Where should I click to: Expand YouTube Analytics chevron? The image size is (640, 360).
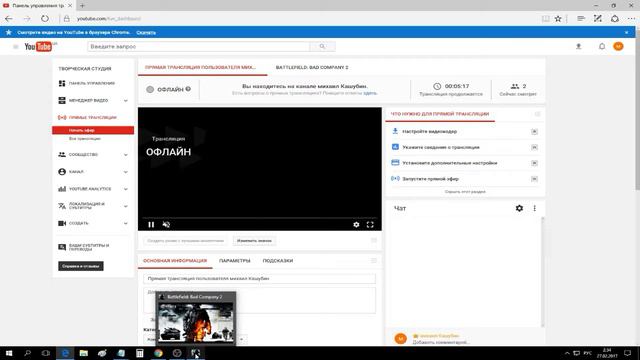click(x=126, y=189)
